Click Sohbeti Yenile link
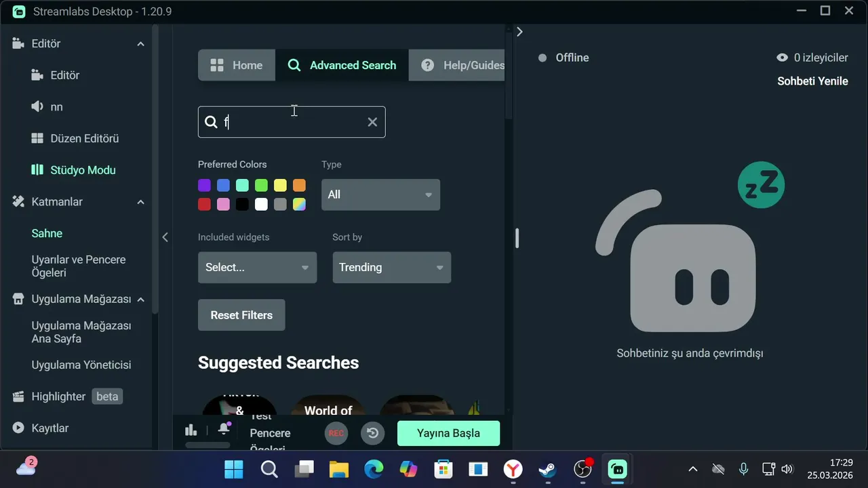 click(x=812, y=81)
